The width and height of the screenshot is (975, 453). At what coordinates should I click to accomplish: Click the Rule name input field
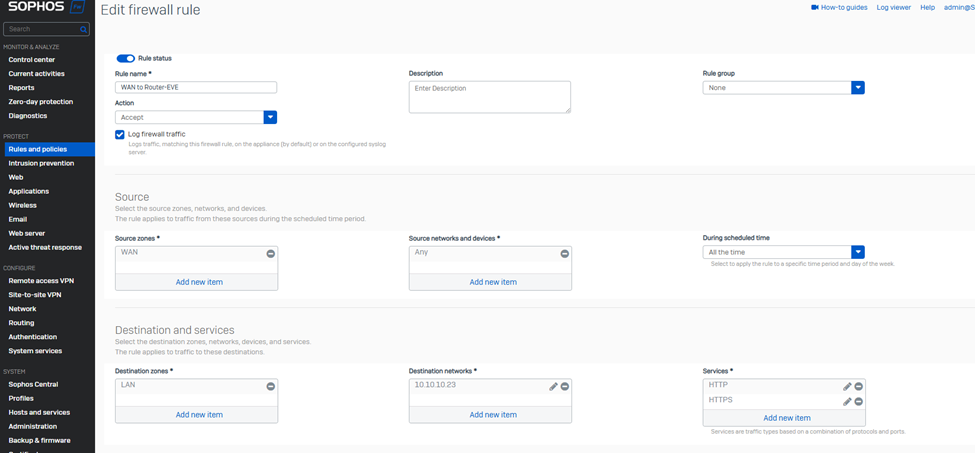[195, 88]
